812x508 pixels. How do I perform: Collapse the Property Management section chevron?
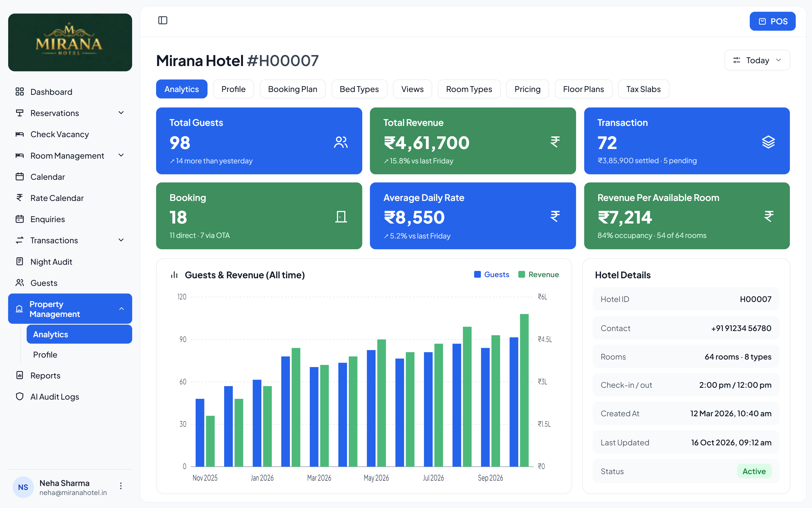pos(122,309)
